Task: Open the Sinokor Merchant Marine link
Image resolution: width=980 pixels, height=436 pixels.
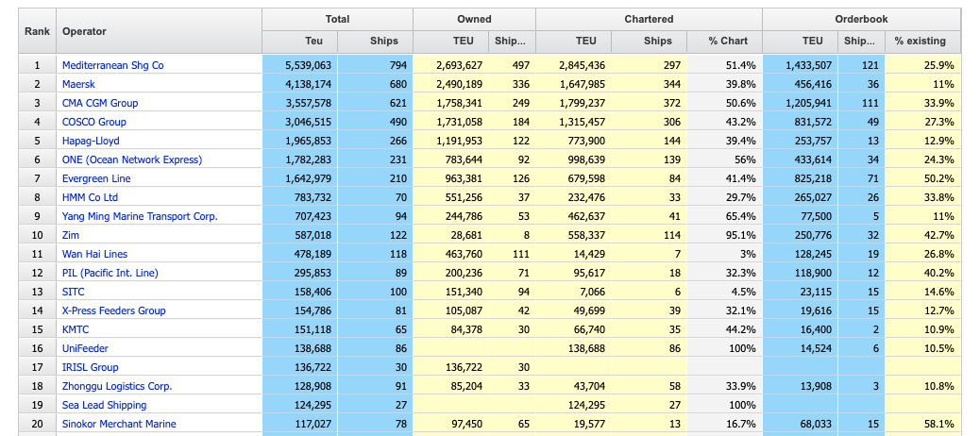Action: click(119, 424)
